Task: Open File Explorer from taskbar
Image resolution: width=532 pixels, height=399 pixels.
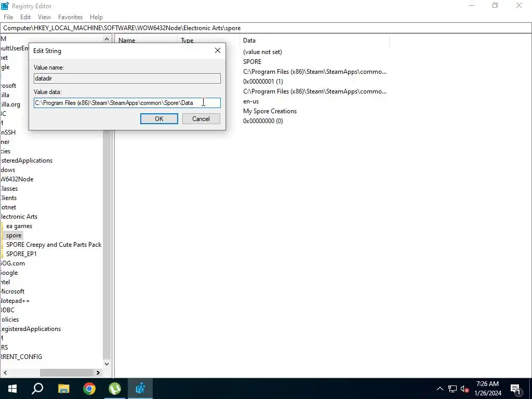Action: (63, 389)
